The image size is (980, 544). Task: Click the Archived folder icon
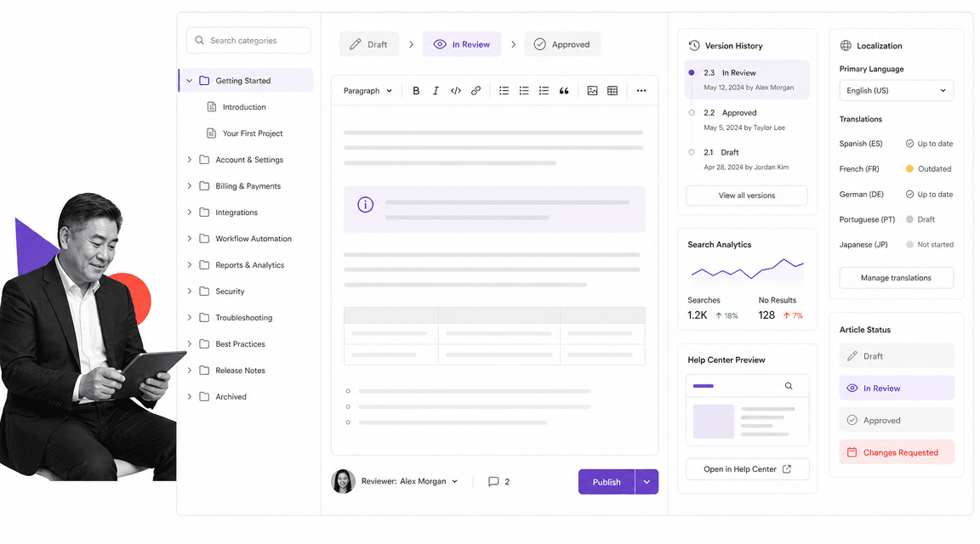204,397
